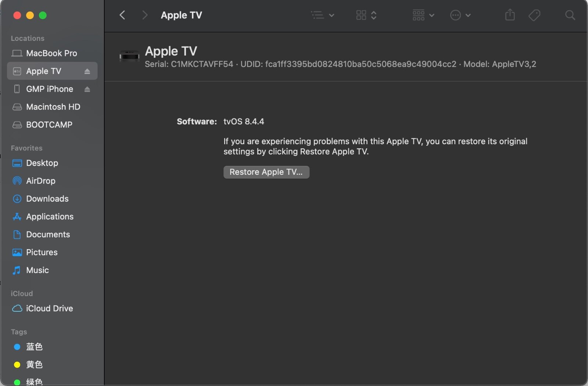Select the yellow tag 黄色
Screen dimensions: 588x386
(52, 365)
